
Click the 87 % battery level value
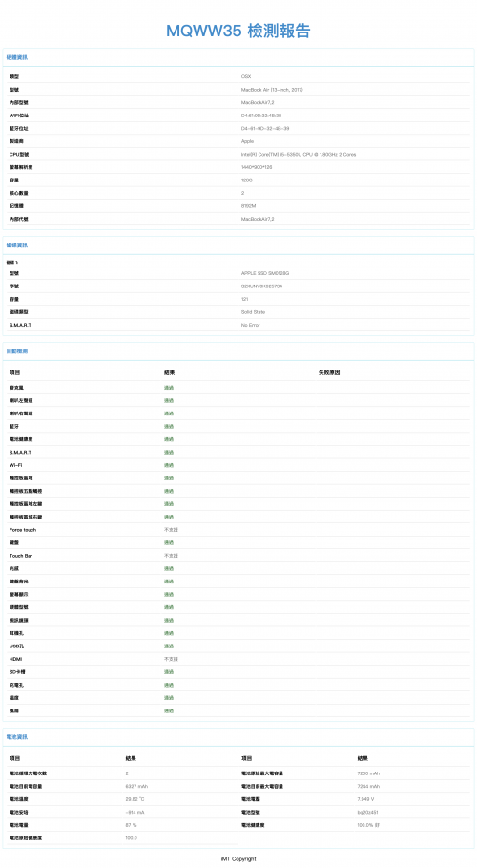coord(131,825)
